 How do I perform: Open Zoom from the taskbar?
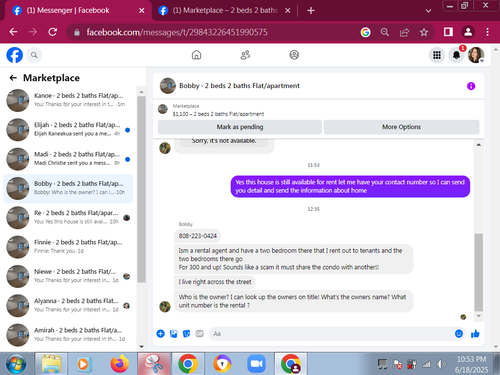click(x=256, y=364)
